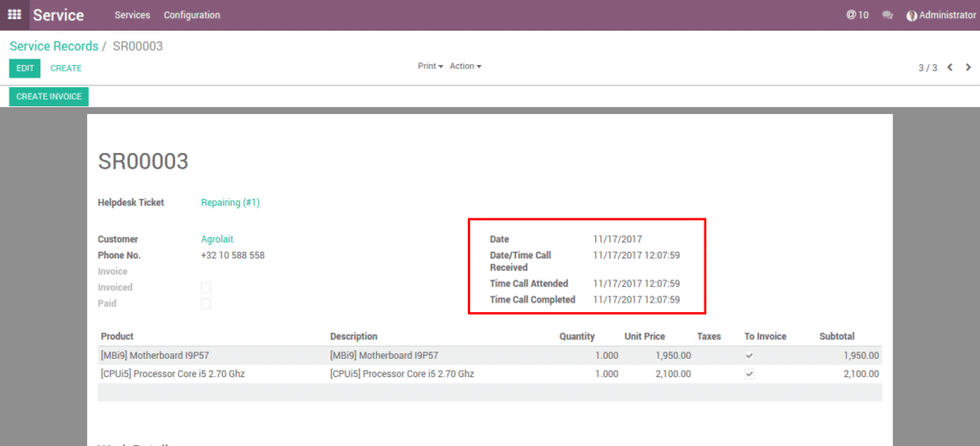Click the Motherboard I9P57 description cell
The width and height of the screenshot is (980, 446).
pos(384,355)
